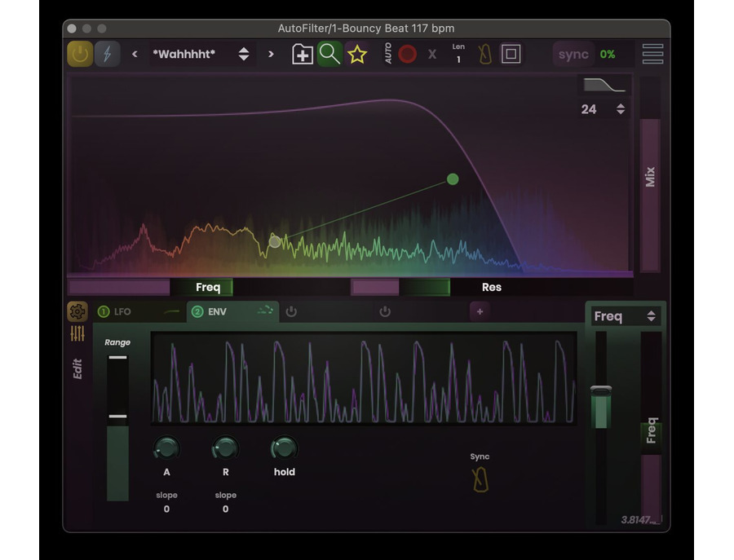734x560 pixels.
Task: Mark preset as favorite star
Action: coord(357,55)
